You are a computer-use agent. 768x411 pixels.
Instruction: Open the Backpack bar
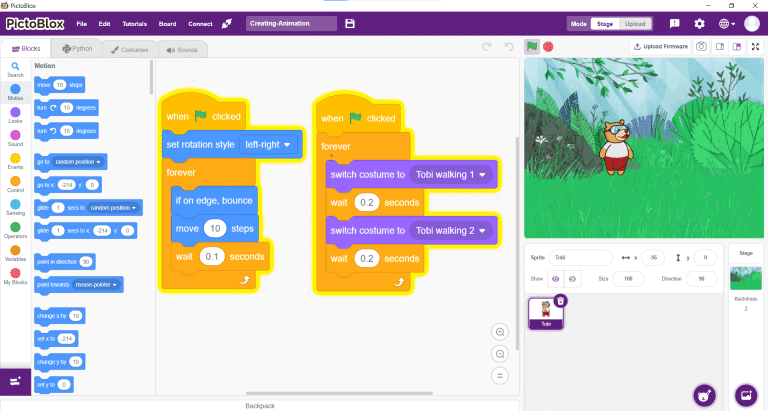260,406
